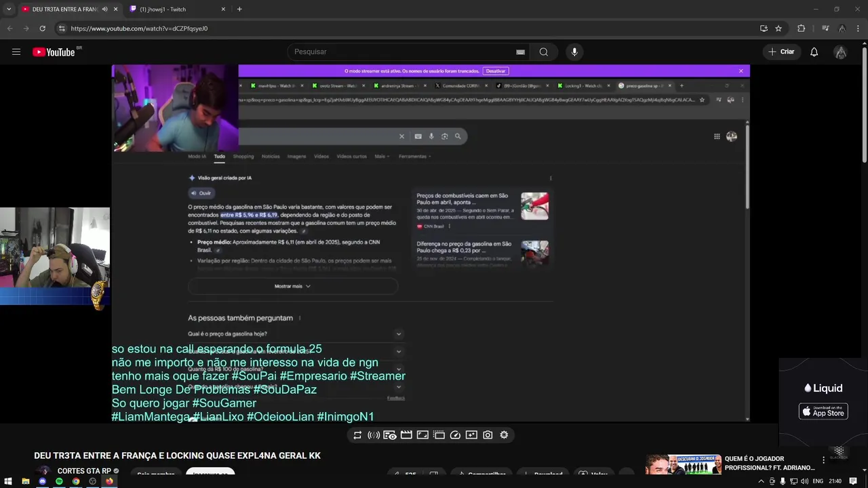Open the YouTube account avatar menu

point(841,52)
